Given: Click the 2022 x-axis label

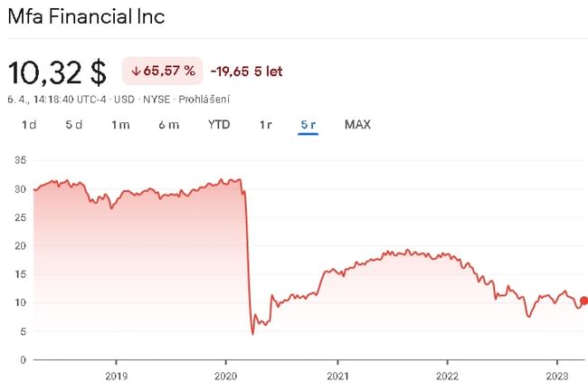Looking at the screenshot, I should pos(447,375).
